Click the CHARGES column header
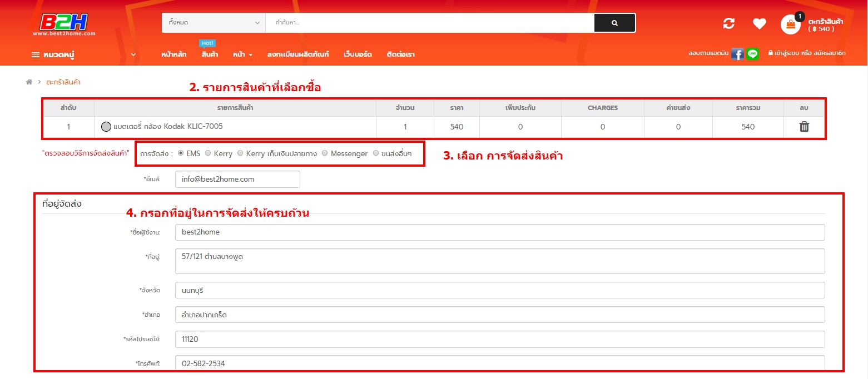This screenshot has width=868, height=379. pyautogui.click(x=603, y=107)
